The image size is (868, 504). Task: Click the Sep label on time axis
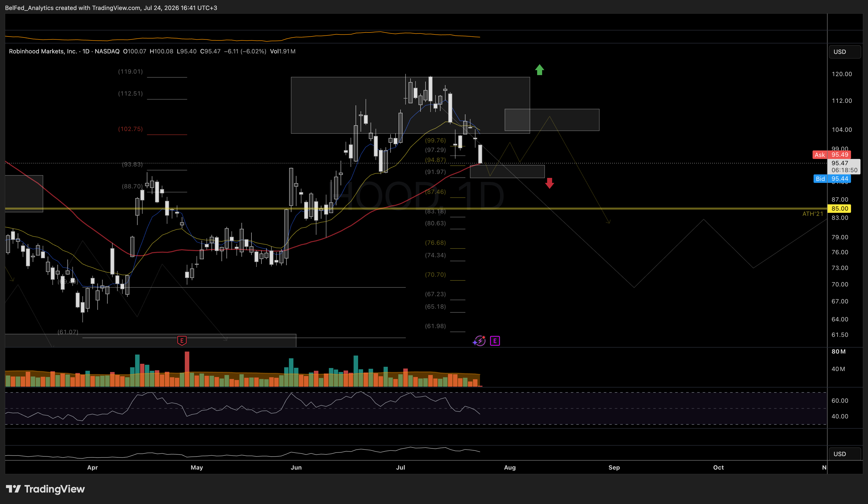[x=614, y=468]
